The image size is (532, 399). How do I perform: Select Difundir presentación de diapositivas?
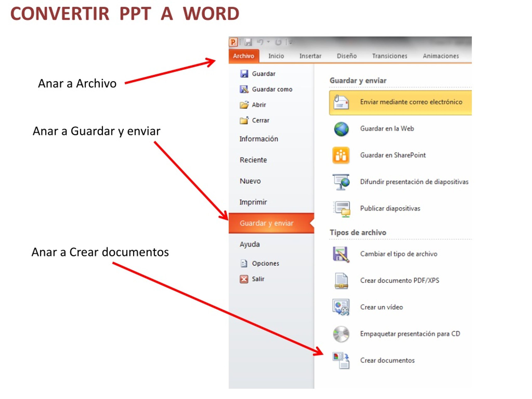[x=414, y=182]
